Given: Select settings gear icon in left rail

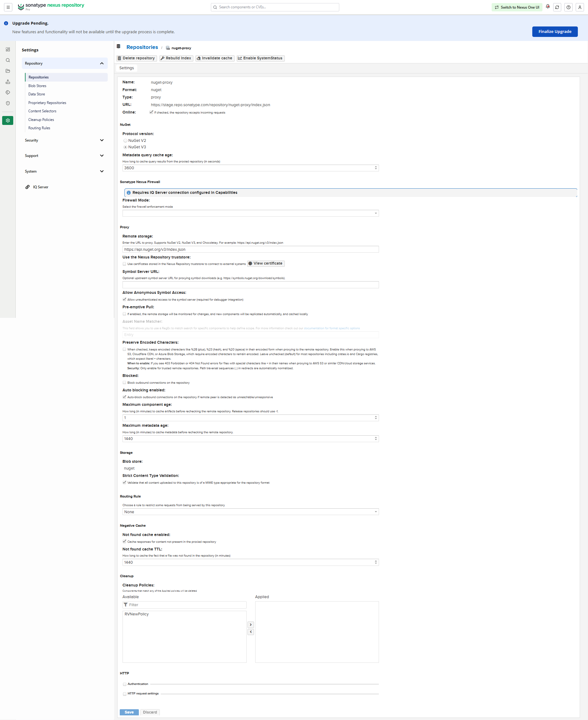Looking at the screenshot, I should tap(8, 121).
